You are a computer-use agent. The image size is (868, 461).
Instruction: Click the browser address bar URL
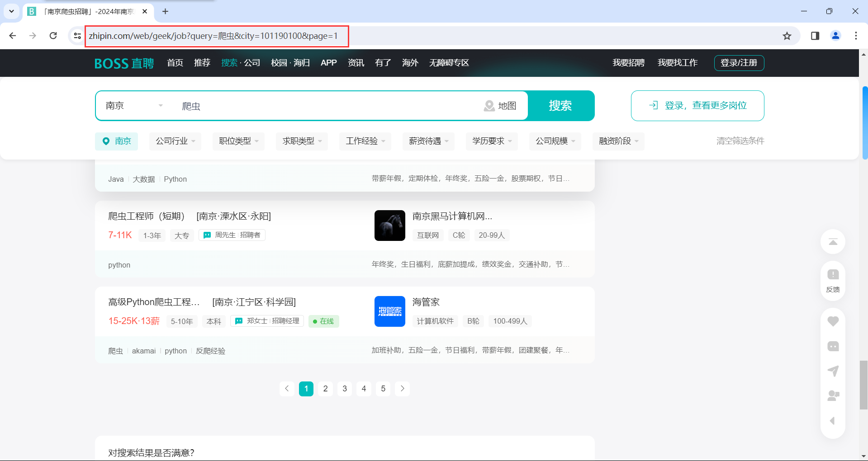(213, 36)
